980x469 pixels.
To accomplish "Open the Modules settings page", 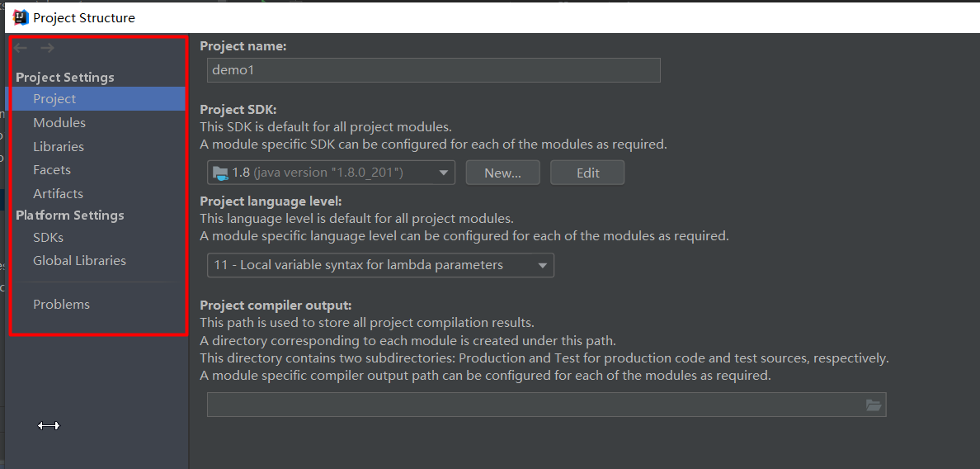I will (59, 123).
